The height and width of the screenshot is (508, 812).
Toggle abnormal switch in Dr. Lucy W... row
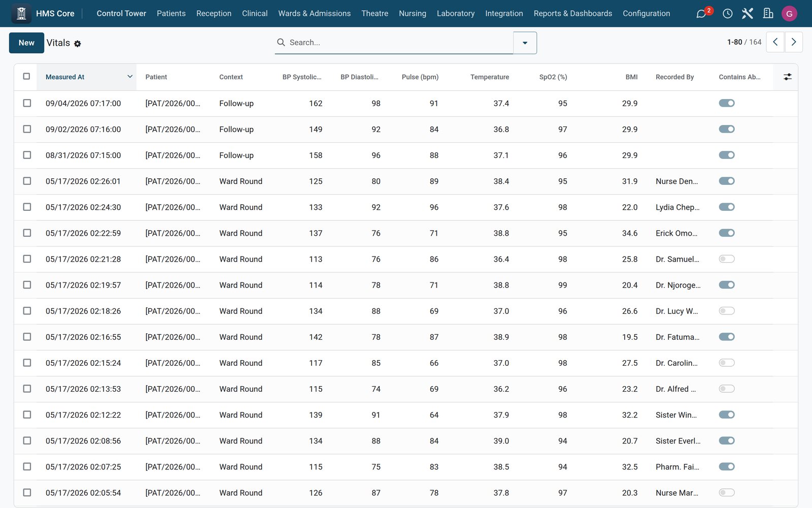point(727,311)
